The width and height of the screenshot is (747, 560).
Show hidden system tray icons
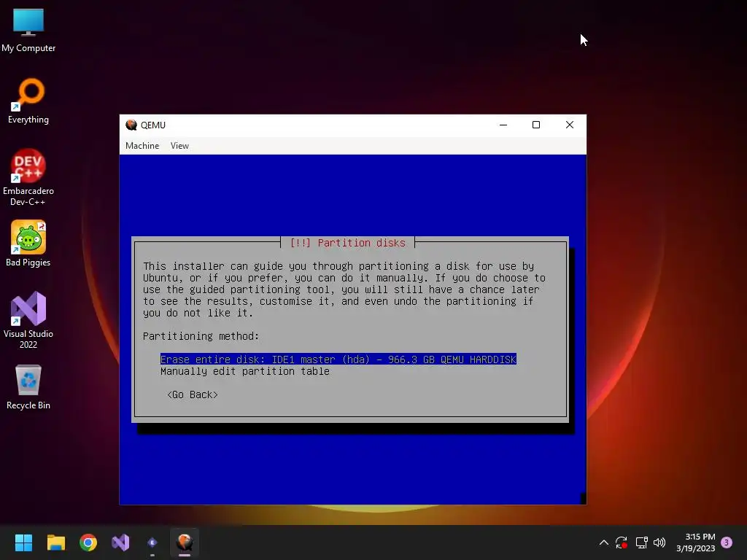pos(603,542)
